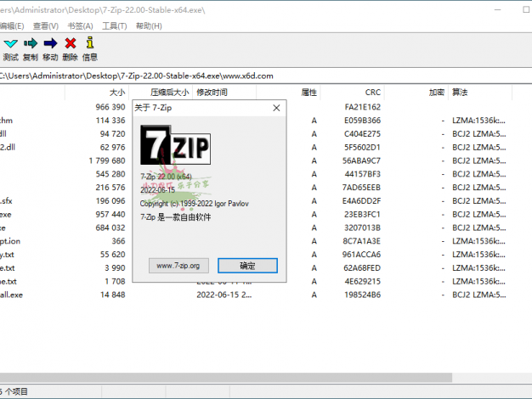Click the Copy (复制) toolbar icon

[31, 43]
